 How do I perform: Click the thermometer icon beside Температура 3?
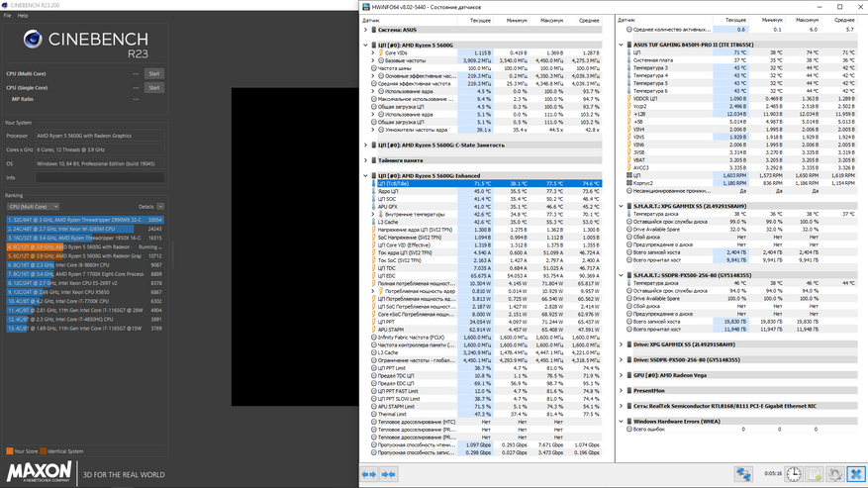(x=628, y=67)
